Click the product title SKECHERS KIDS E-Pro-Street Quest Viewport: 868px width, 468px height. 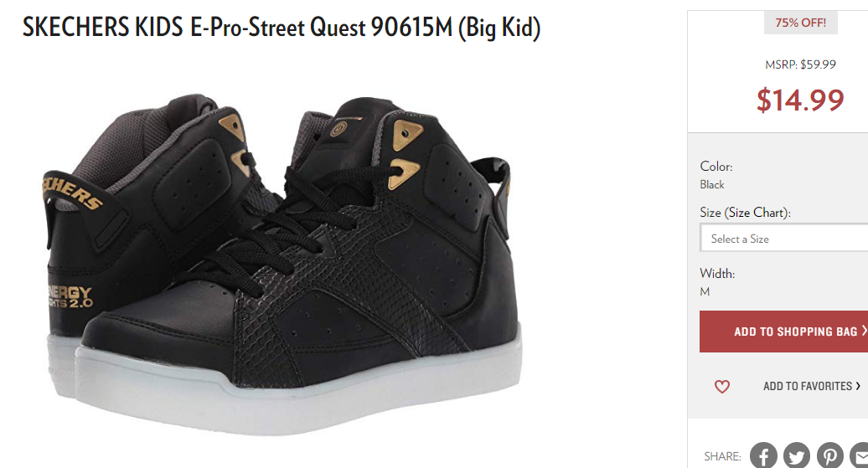click(x=282, y=28)
